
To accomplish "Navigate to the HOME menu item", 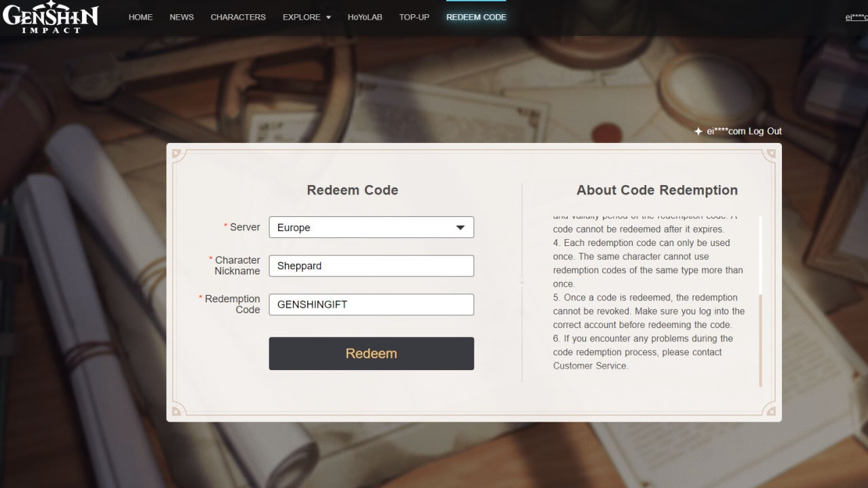I will click(x=140, y=17).
